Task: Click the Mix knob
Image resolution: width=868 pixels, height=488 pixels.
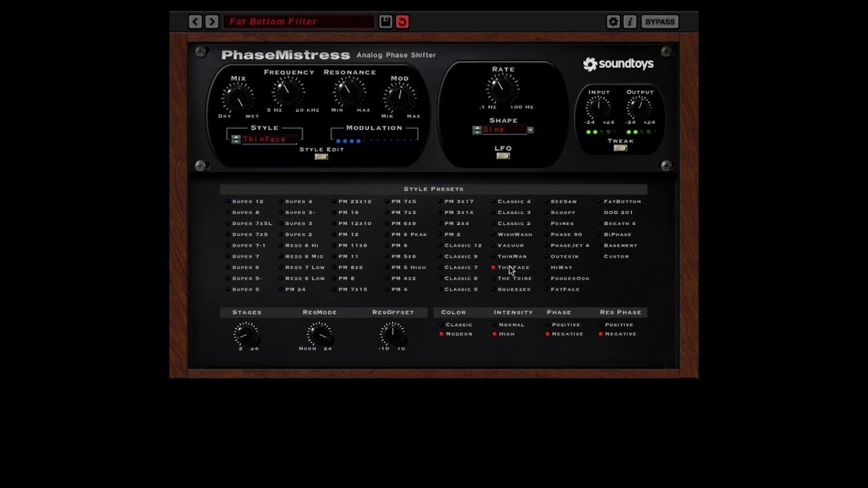Action: click(x=237, y=99)
